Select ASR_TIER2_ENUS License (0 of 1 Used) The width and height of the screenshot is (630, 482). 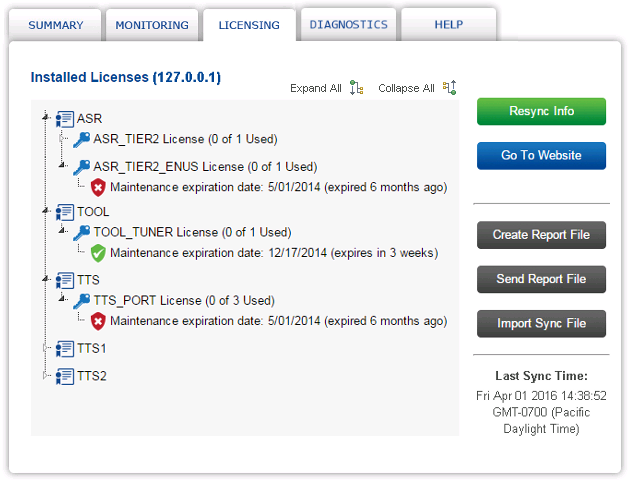[205, 167]
